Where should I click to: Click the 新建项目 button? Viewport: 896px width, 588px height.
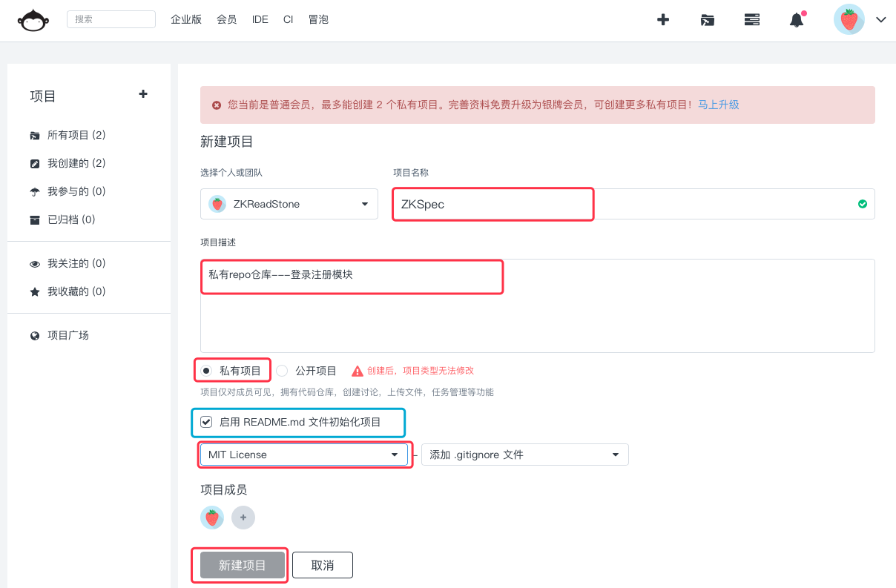coord(240,564)
